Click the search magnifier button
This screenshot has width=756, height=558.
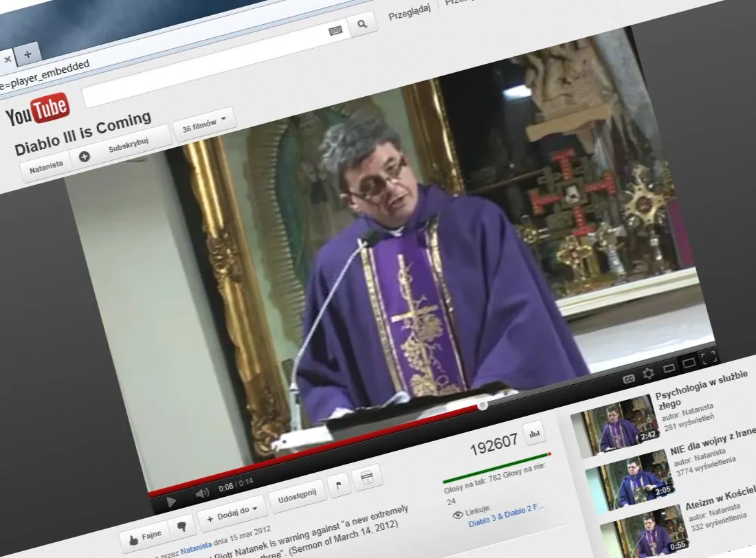coord(361,26)
